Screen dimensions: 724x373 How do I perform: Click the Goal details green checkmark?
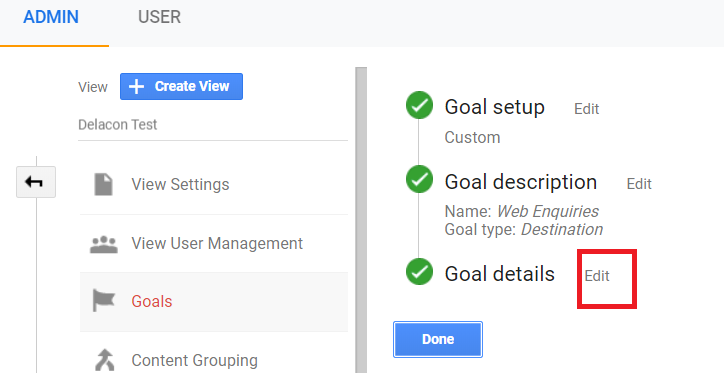click(x=419, y=271)
